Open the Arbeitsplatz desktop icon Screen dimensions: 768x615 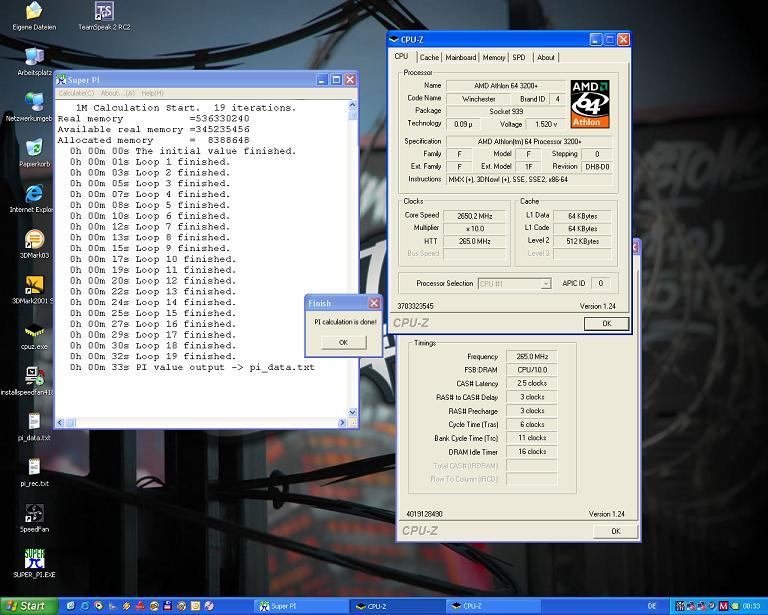tap(34, 57)
